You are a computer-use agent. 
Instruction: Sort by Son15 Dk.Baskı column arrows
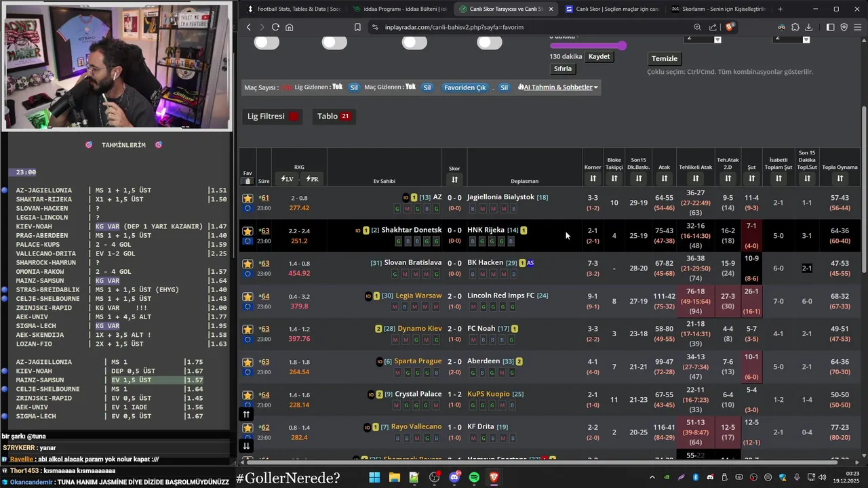click(x=638, y=178)
